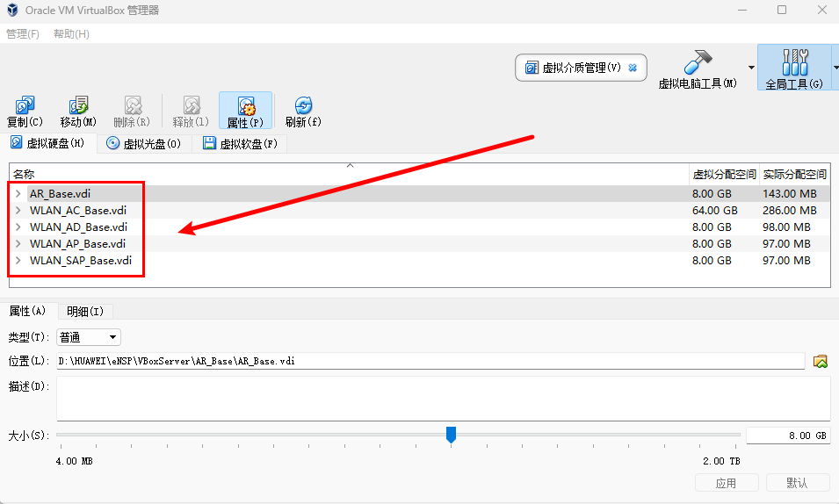Click VirtualBox logo in the title bar
Screen dimensions: 839x504
12,11
